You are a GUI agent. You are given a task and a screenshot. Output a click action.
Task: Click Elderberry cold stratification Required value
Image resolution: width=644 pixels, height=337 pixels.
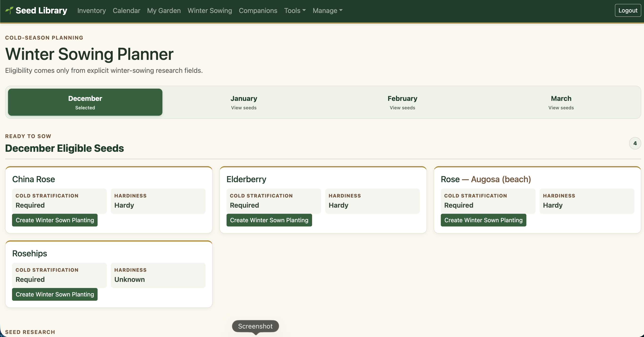click(x=244, y=205)
